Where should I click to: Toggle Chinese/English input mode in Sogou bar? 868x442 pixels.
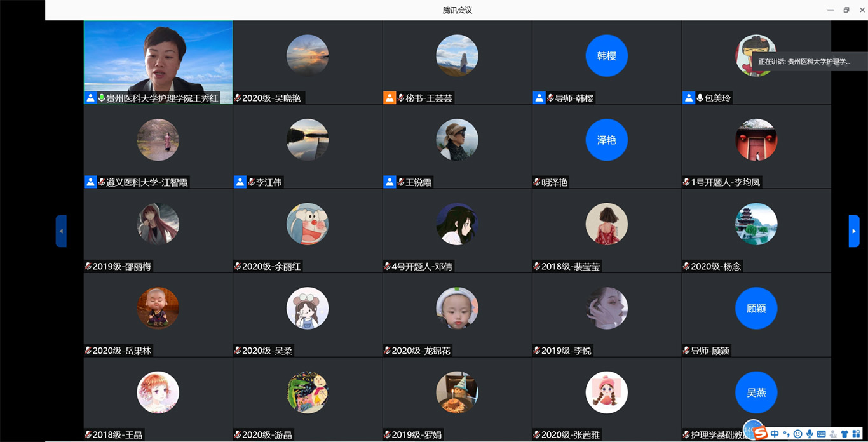(x=775, y=434)
